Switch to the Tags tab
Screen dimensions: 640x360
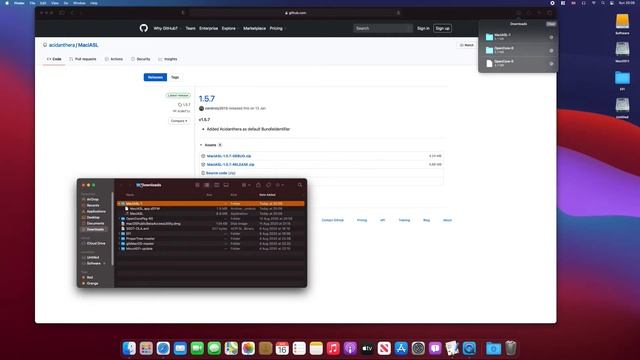(x=175, y=77)
